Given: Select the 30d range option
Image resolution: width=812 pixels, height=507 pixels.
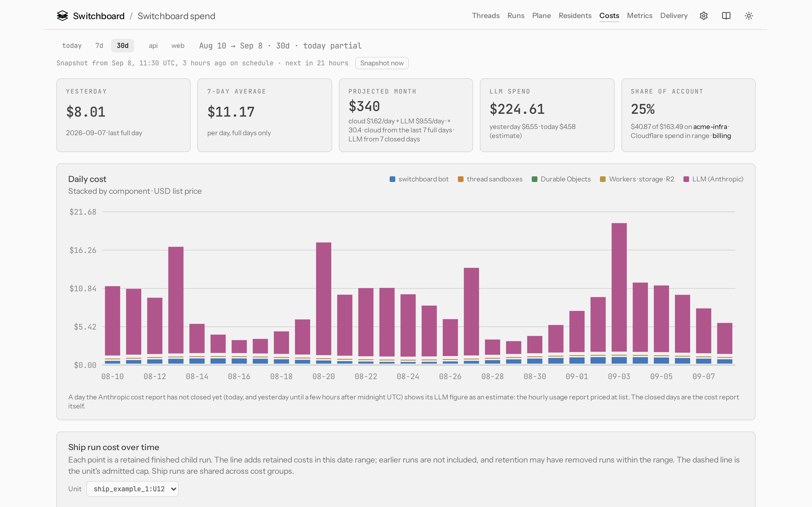Looking at the screenshot, I should coord(122,46).
